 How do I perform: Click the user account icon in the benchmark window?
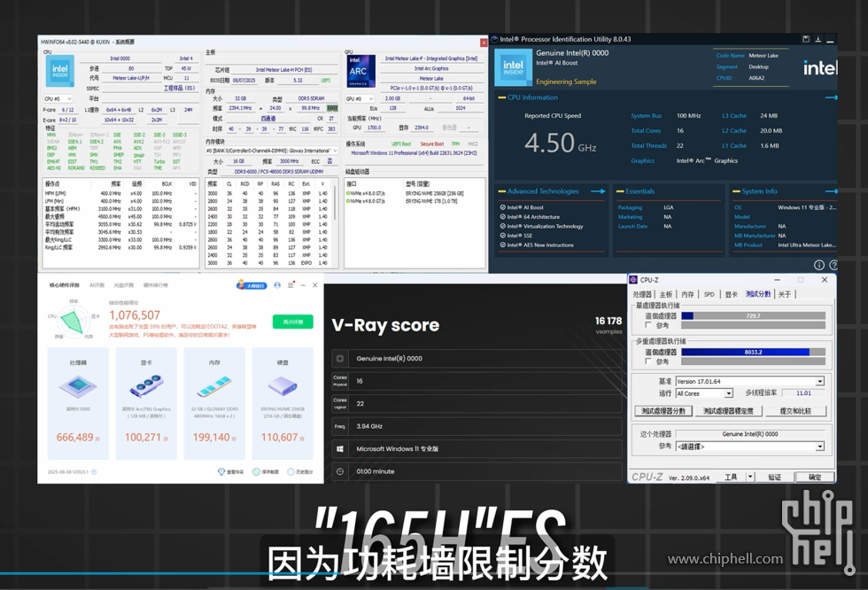[277, 285]
